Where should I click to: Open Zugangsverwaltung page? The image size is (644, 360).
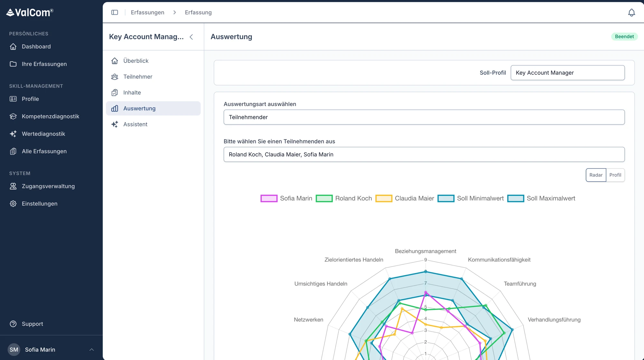48,186
